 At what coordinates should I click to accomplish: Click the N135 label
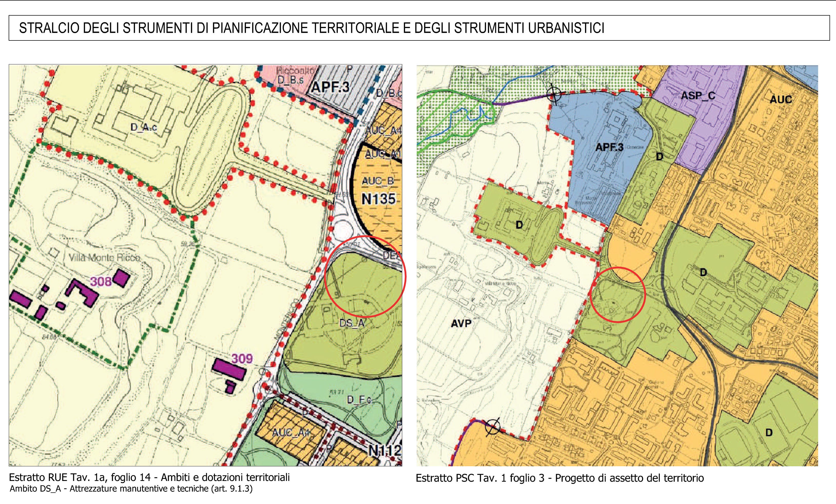(378, 199)
